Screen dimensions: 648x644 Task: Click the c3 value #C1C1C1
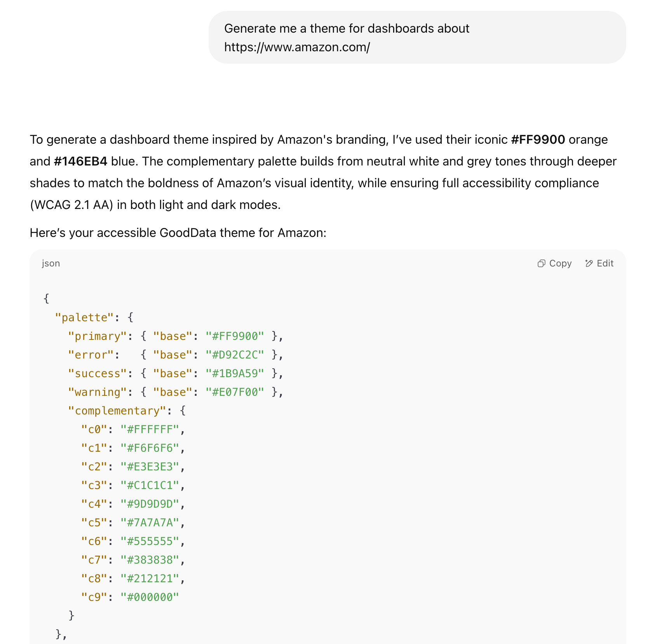(150, 485)
